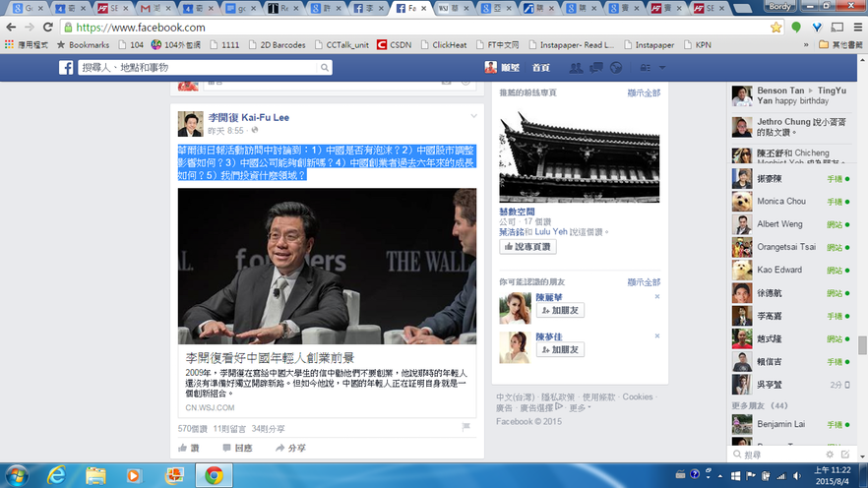
Task: Open chat with Albert Weng
Action: [x=791, y=224]
